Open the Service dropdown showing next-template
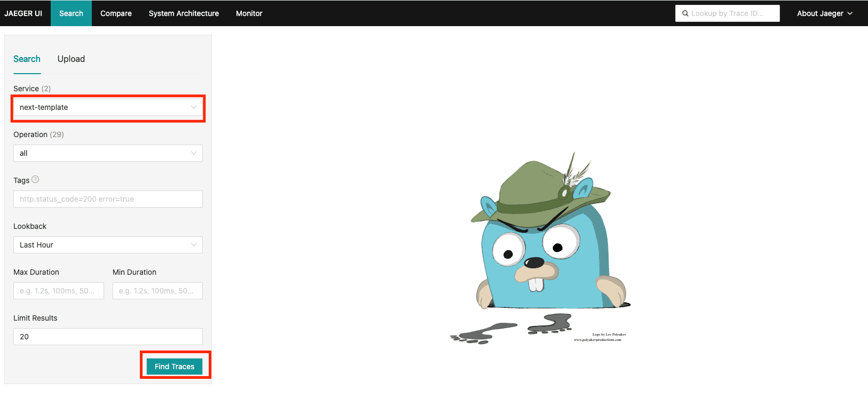This screenshot has width=868, height=406. click(x=108, y=107)
